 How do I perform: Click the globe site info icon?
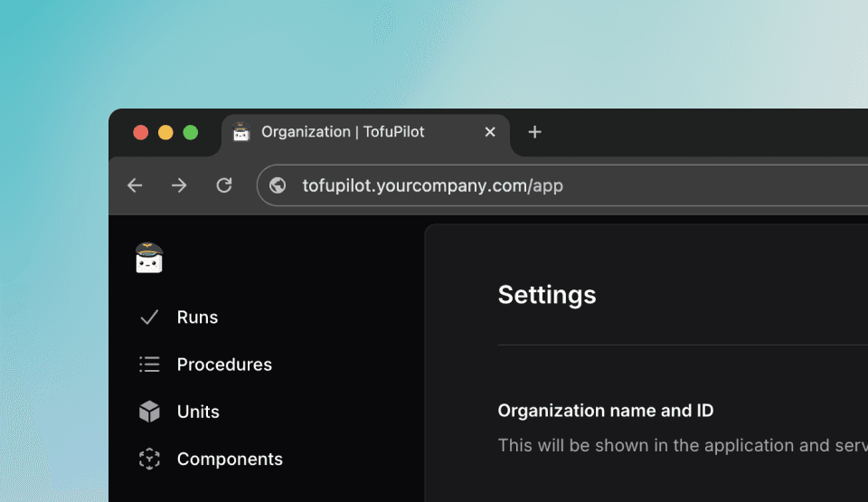point(278,185)
